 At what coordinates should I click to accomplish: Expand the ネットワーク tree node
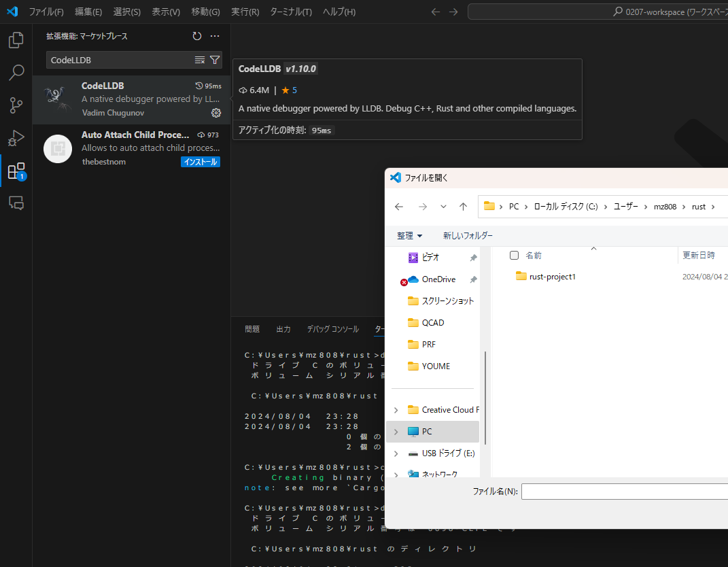(396, 475)
